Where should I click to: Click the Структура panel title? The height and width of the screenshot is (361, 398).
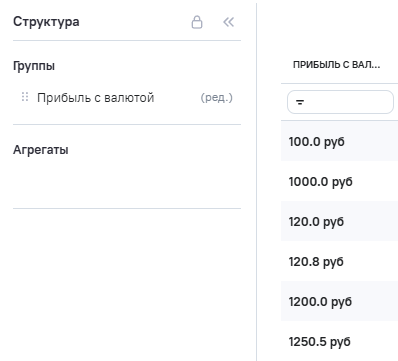(x=46, y=22)
